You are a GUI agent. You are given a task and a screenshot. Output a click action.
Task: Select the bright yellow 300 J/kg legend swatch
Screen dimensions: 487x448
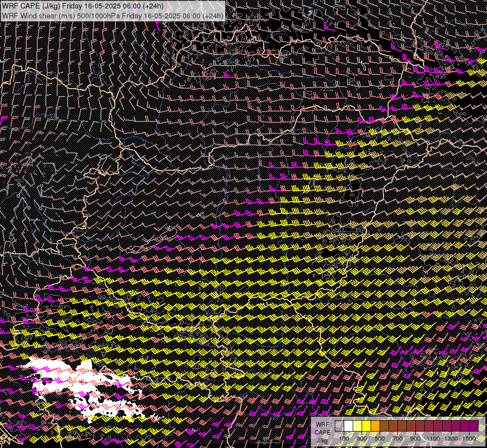367,426
